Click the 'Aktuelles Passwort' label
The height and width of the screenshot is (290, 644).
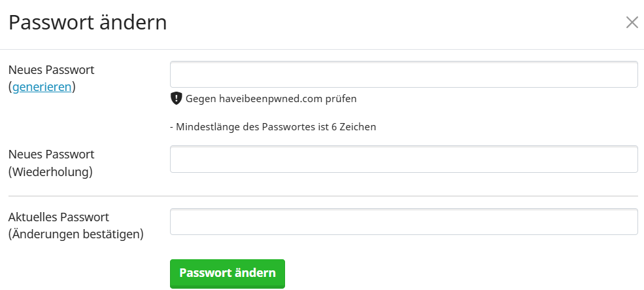click(x=59, y=217)
